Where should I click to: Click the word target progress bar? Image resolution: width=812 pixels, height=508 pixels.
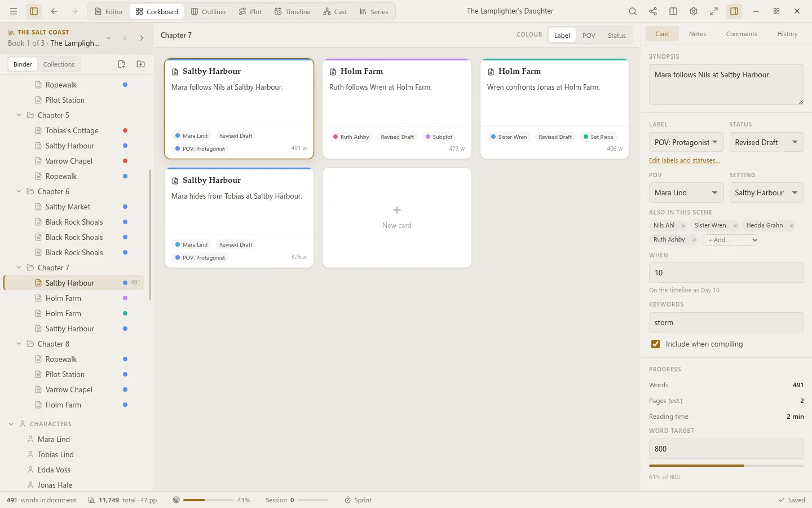[726, 466]
